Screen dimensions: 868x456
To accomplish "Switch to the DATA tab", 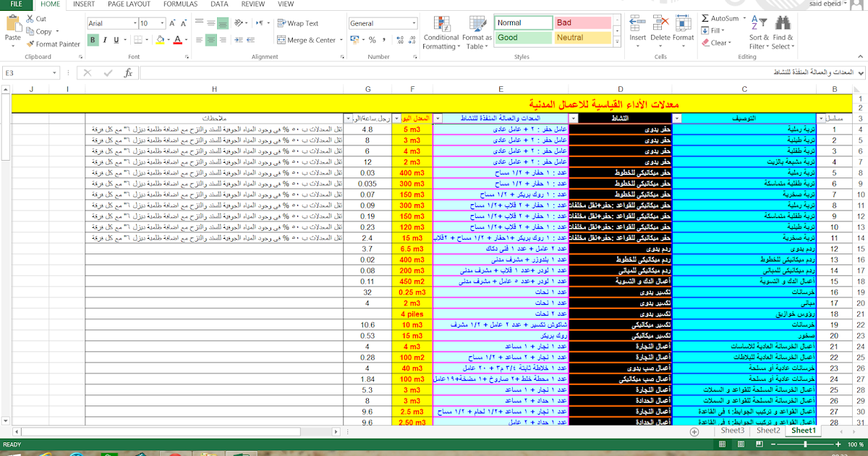I will coord(219,4).
